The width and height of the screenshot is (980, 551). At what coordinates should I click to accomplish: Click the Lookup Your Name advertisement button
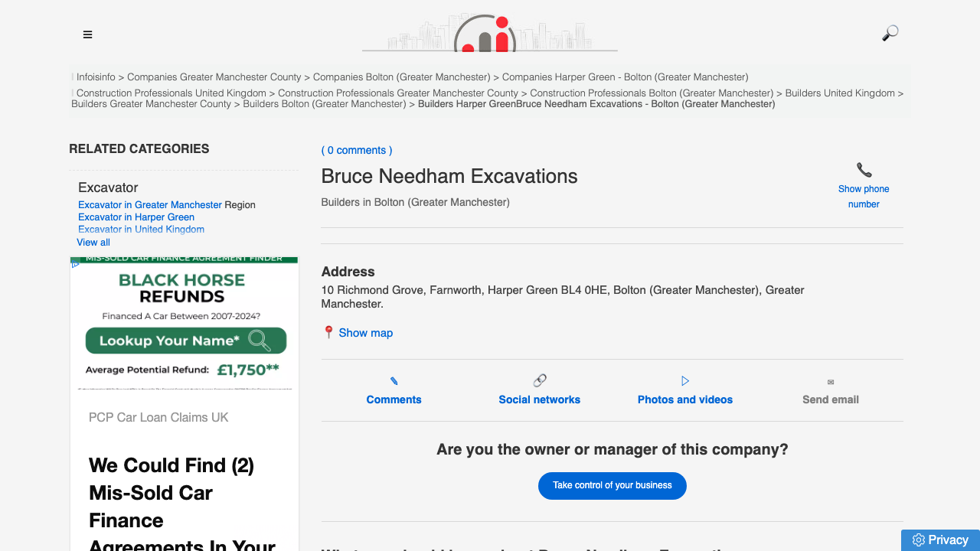tap(185, 340)
